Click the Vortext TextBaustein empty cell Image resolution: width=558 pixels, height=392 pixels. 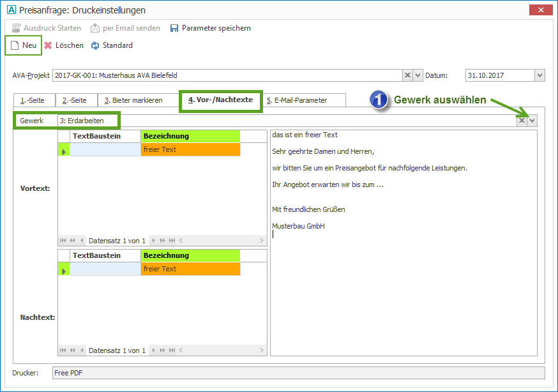tap(105, 149)
